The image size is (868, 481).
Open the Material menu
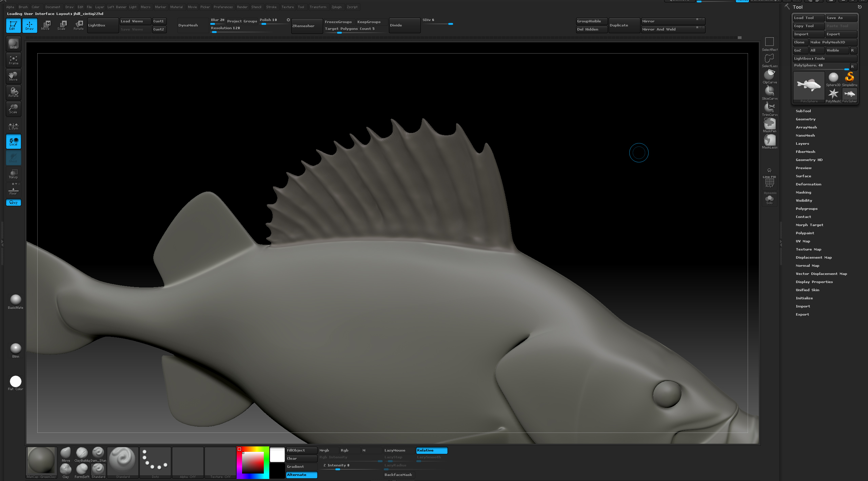pos(176,7)
